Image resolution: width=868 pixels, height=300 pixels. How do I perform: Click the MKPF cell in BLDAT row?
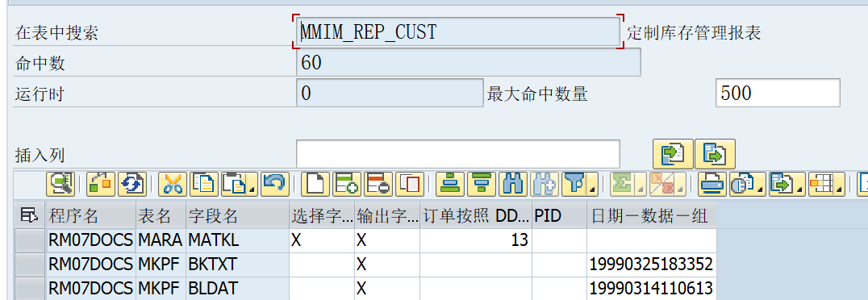point(161,289)
